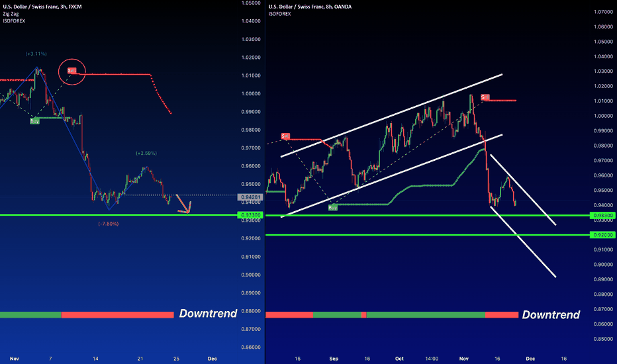Click 0.89000 on the 3h price axis

tap(251, 293)
